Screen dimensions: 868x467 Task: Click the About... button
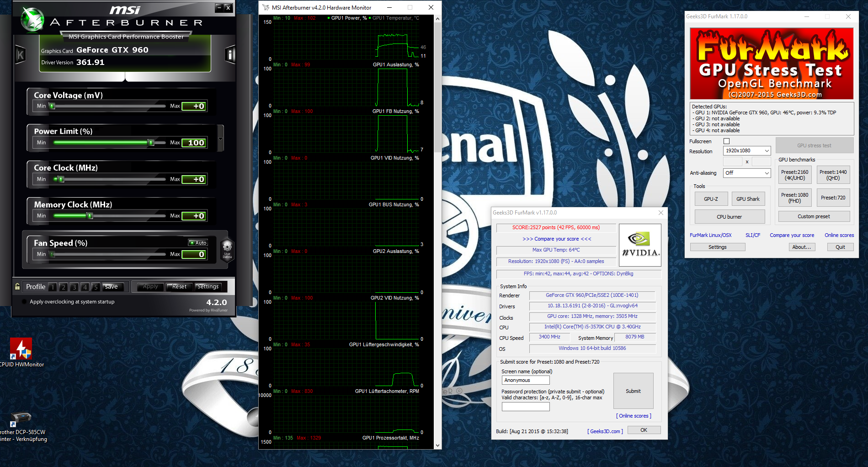pos(801,247)
